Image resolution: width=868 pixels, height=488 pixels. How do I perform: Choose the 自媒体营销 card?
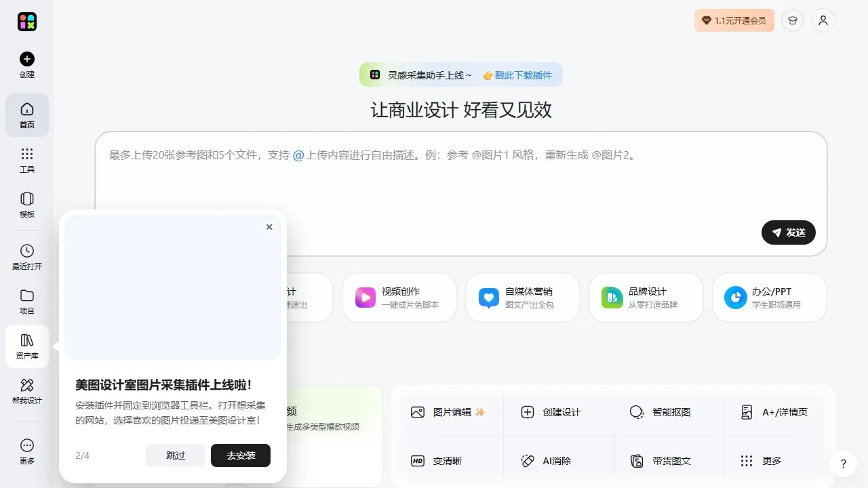tap(523, 298)
